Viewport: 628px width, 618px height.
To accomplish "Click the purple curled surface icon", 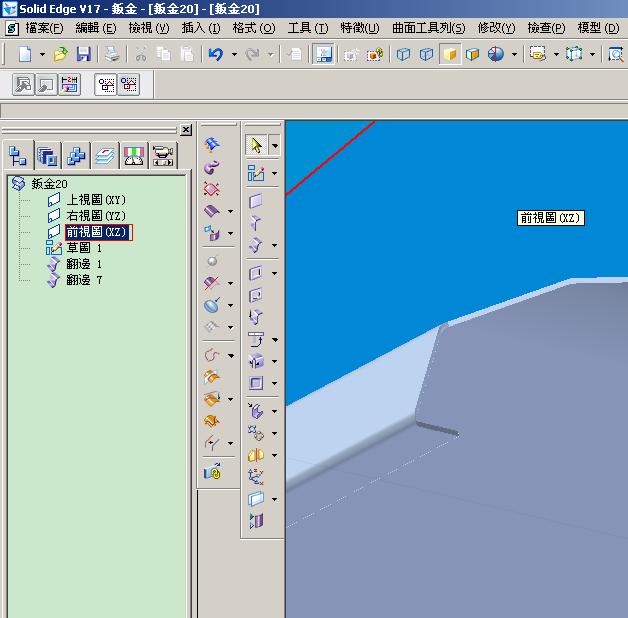I will pyautogui.click(x=212, y=167).
